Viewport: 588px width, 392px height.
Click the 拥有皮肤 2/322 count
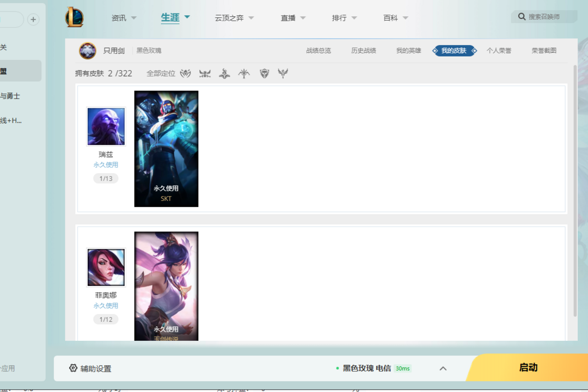[103, 73]
